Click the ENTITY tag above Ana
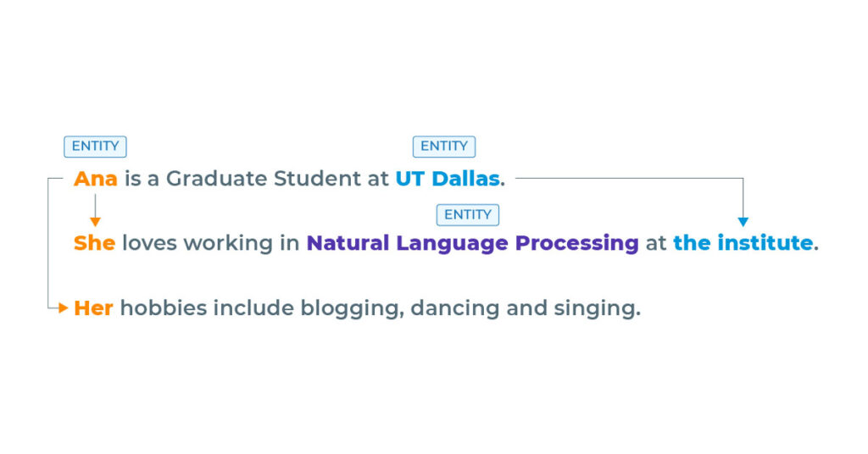The width and height of the screenshot is (868, 454). tap(95, 147)
